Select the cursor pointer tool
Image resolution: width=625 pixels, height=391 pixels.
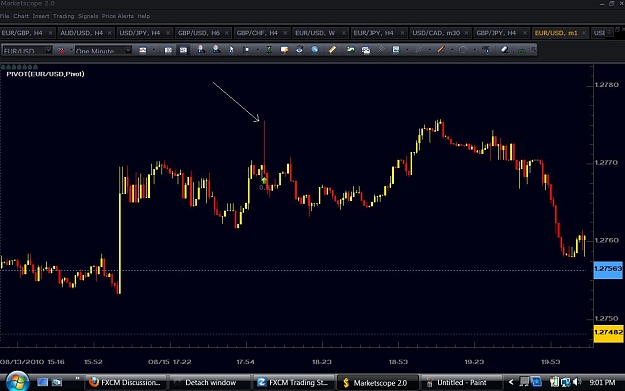coord(231,50)
